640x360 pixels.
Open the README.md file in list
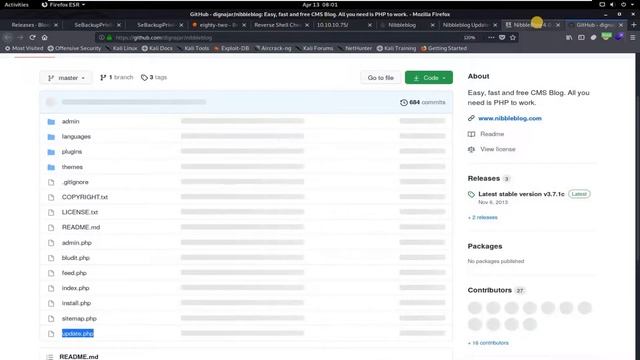[x=81, y=227]
